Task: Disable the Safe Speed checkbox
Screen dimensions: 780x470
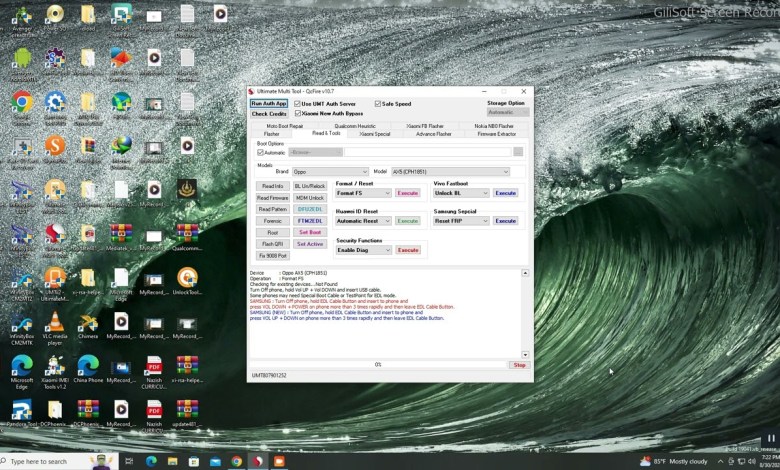Action: tap(378, 104)
